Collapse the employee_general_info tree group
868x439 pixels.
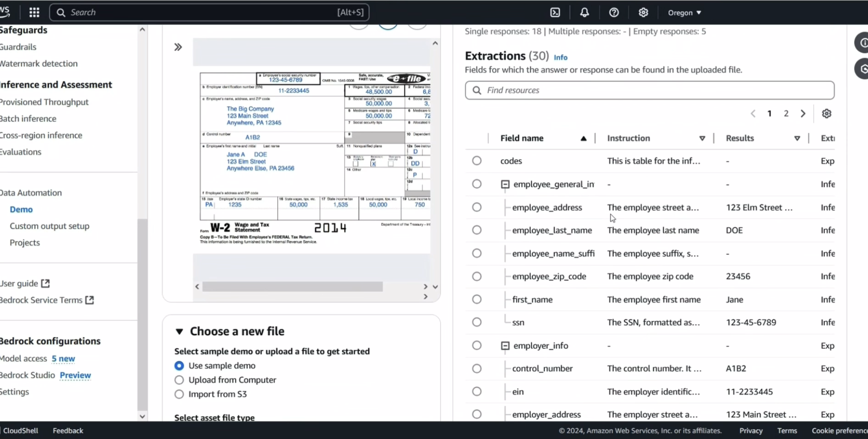(x=505, y=184)
